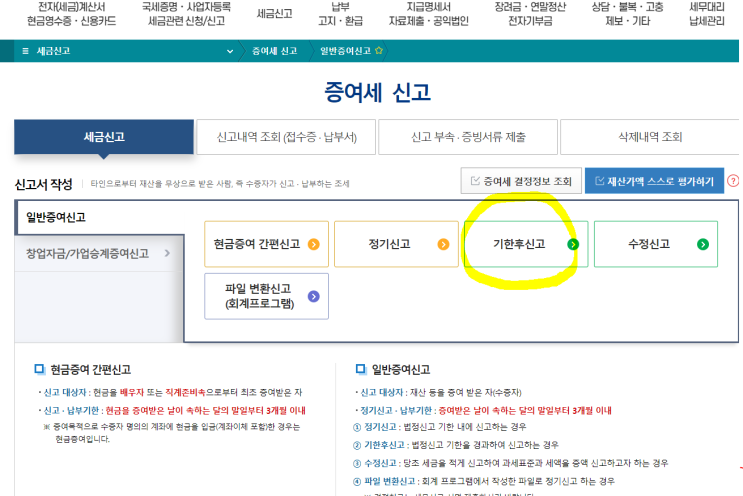Viewport: 743px width, 496px height.
Task: Click the orange arrow icon on 현금증여 간편신고
Action: [x=314, y=244]
